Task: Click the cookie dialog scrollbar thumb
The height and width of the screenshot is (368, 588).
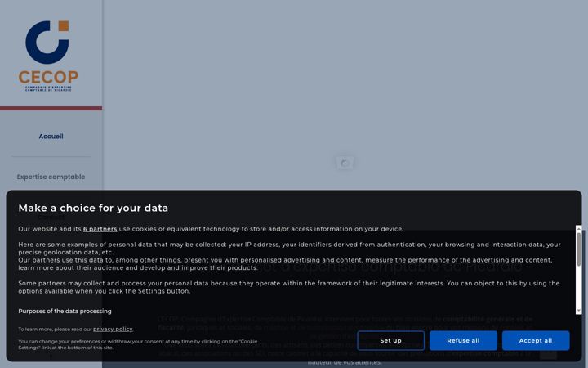Action: pos(579,249)
